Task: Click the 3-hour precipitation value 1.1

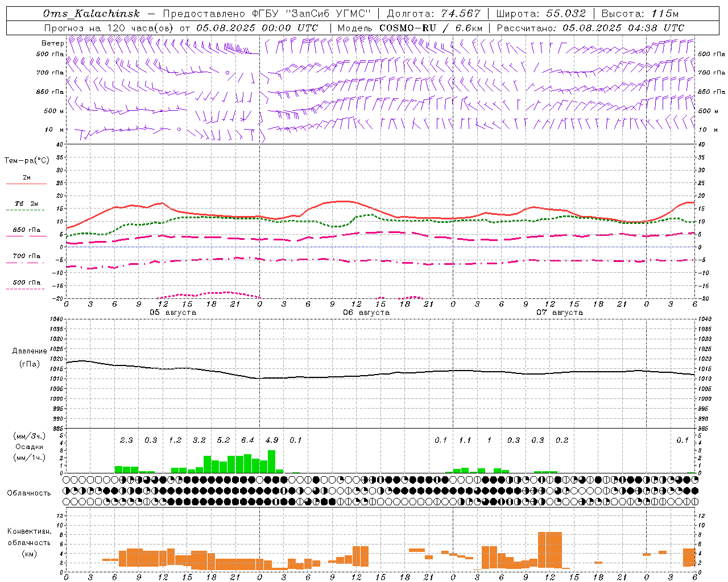Action: [465, 440]
